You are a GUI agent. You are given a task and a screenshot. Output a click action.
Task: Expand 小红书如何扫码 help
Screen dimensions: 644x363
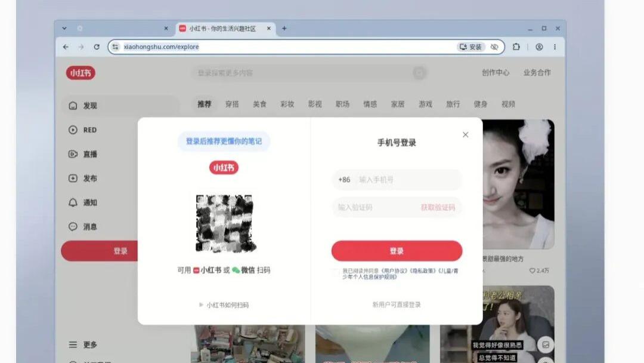pos(224,305)
